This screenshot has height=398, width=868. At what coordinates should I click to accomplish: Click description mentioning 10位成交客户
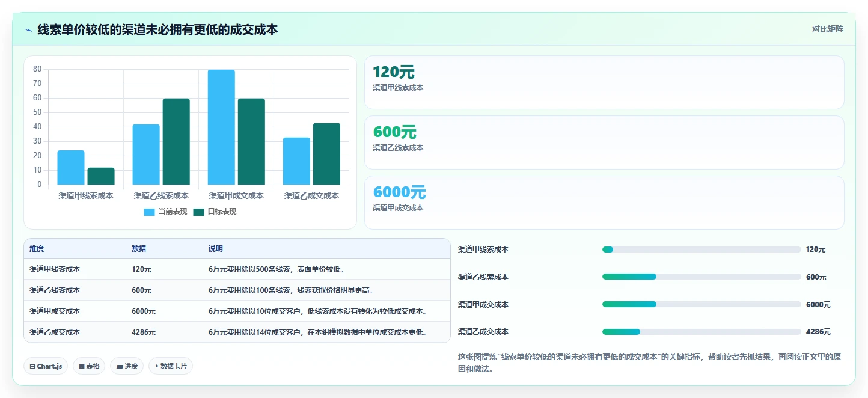pos(318,311)
